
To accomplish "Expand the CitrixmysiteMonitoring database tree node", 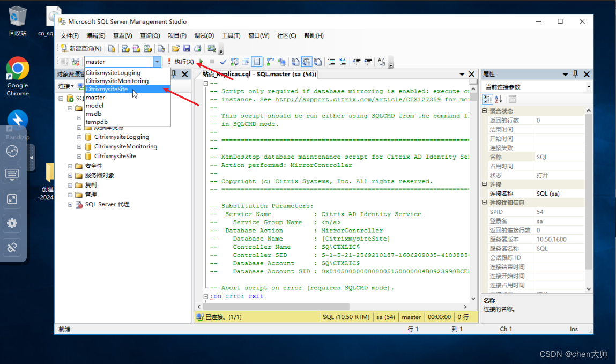I will tap(79, 146).
